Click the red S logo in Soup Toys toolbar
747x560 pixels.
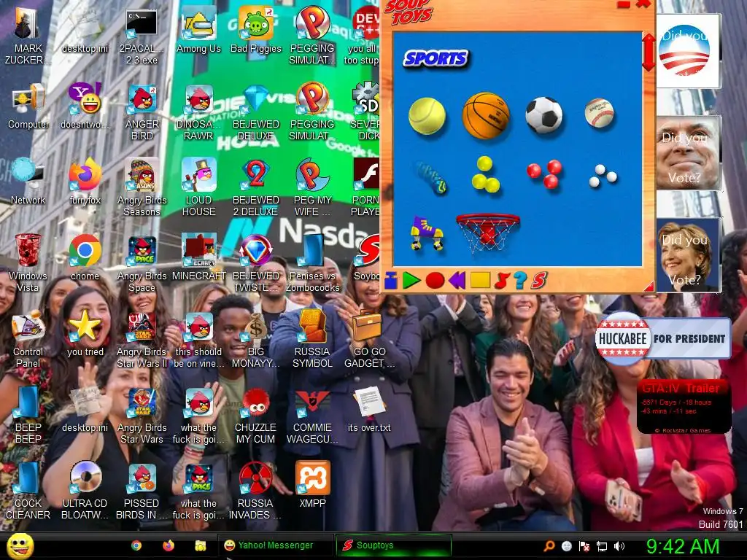[539, 281]
